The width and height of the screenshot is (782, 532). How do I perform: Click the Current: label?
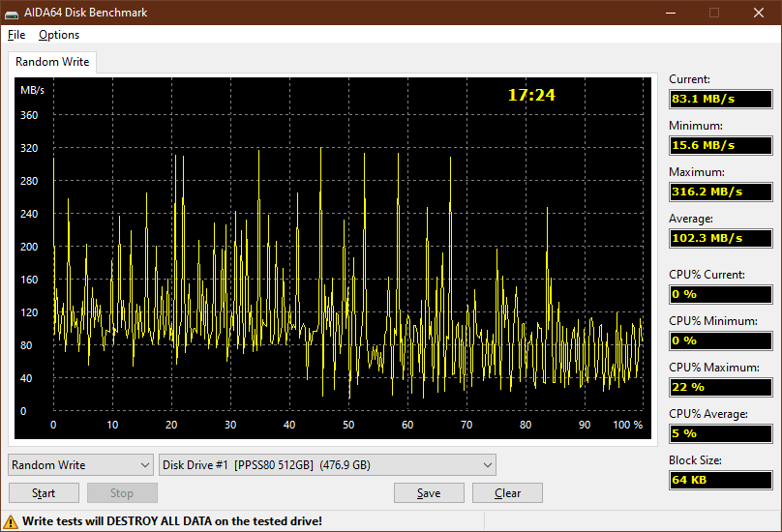(x=689, y=79)
